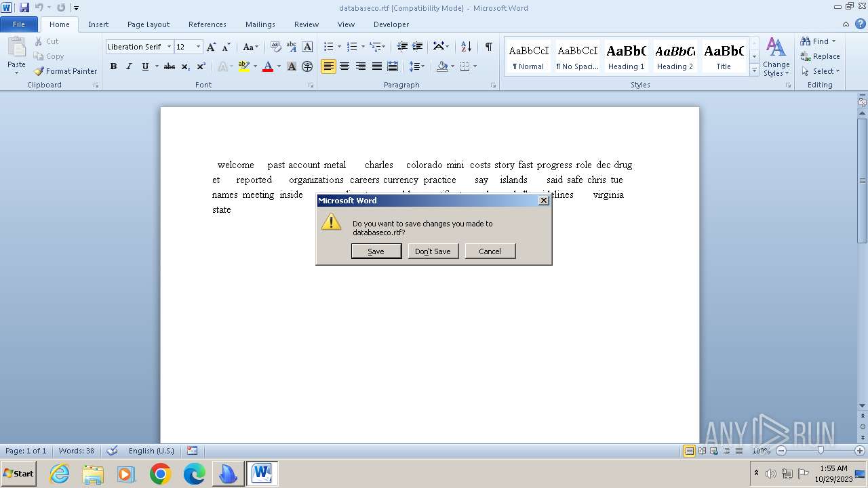Select Align Text Left

328,66
